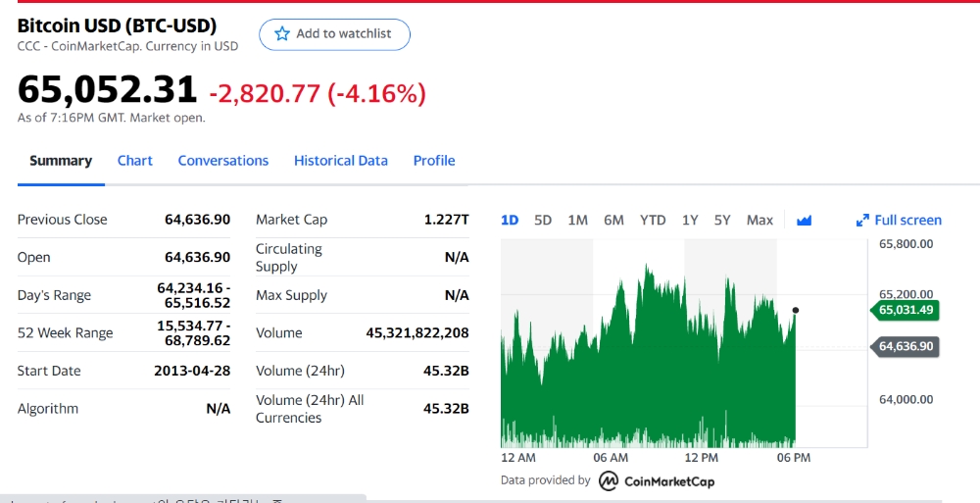This screenshot has height=503, width=980.
Task: View the Historical Data tab
Action: click(x=341, y=161)
